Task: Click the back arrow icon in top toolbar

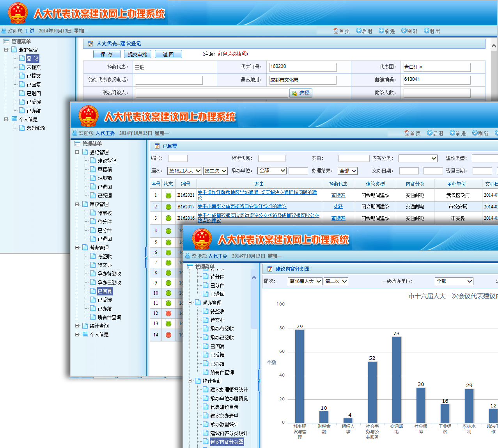Action: [x=359, y=31]
